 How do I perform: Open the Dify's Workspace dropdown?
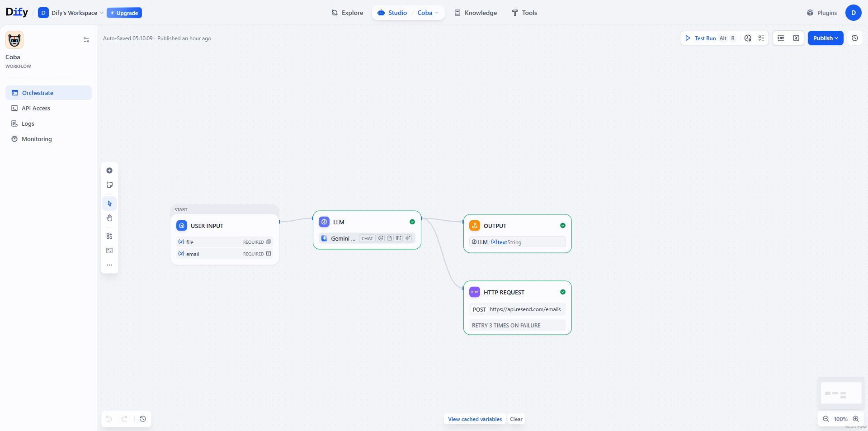click(71, 13)
